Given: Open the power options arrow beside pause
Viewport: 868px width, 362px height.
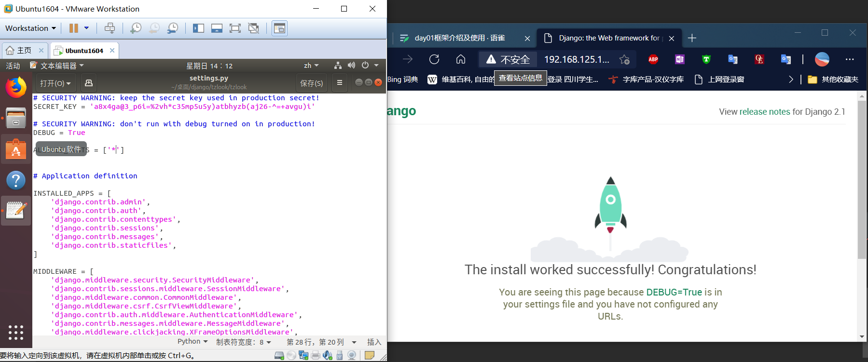Looking at the screenshot, I should (x=87, y=28).
